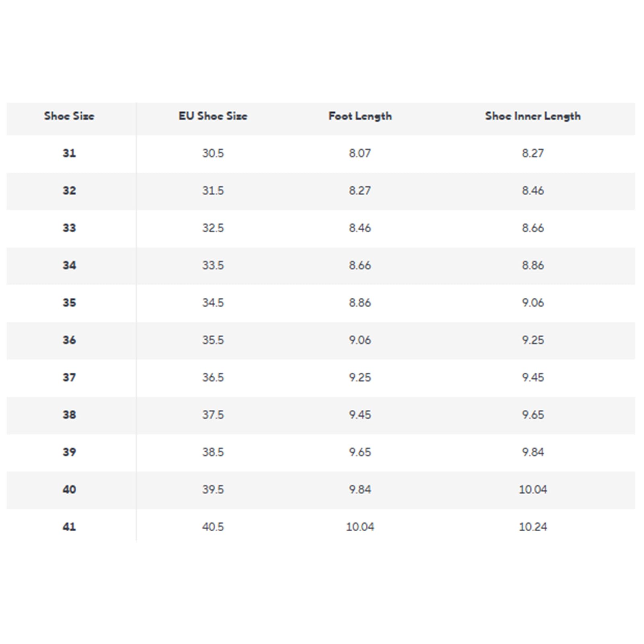Click shoe inner length 9.65 in size 38 row
Viewport: 644px width, 644px height.
pyautogui.click(x=533, y=415)
